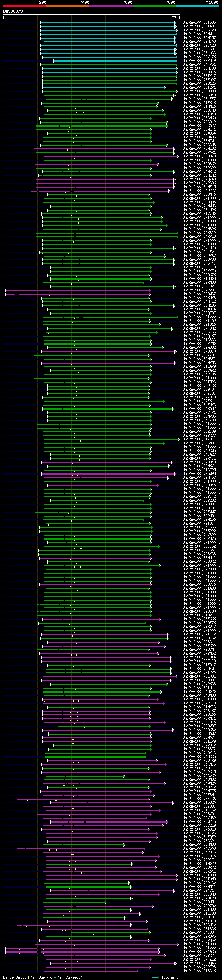Select hit UniRef100_Q9BL67

click(x=199, y=711)
